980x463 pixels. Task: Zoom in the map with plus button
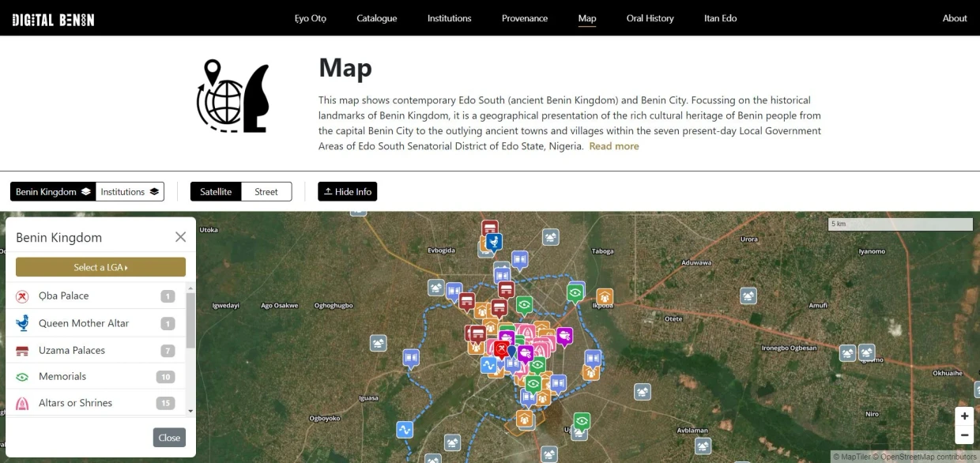964,416
